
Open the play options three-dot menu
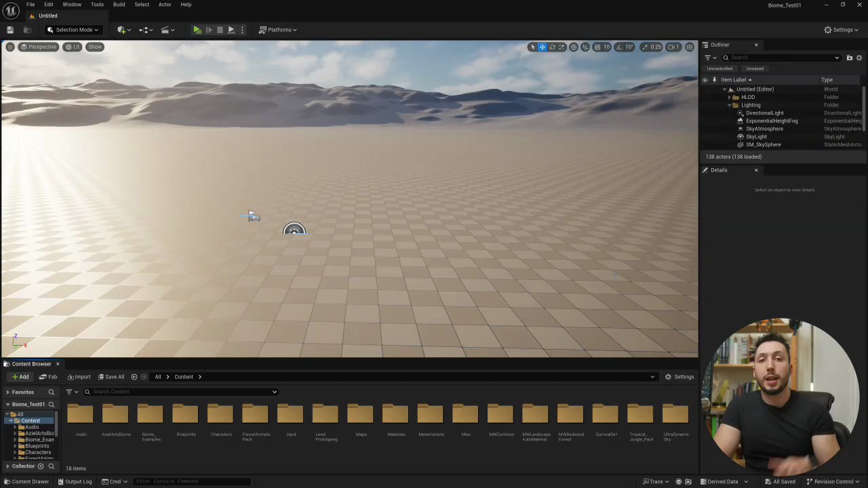(242, 30)
